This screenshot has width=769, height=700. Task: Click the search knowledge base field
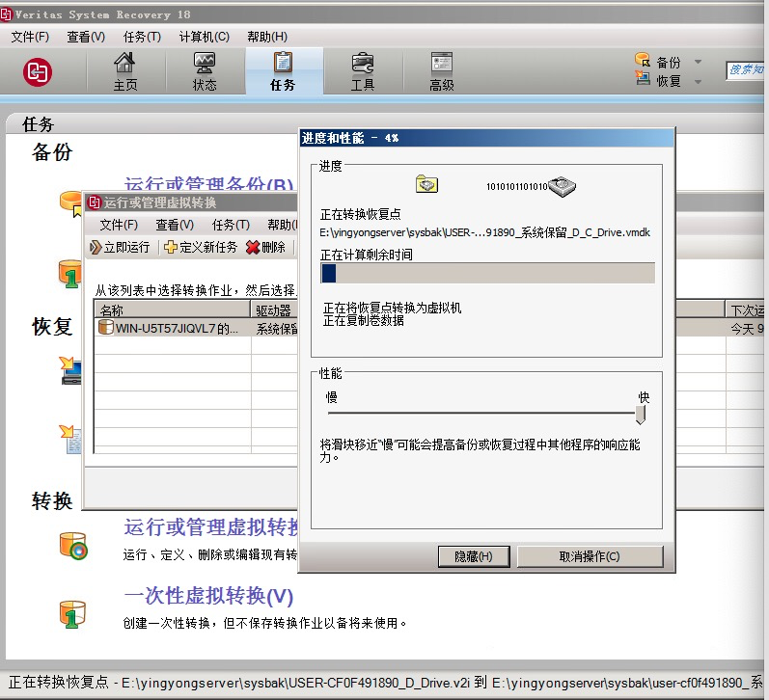point(746,70)
